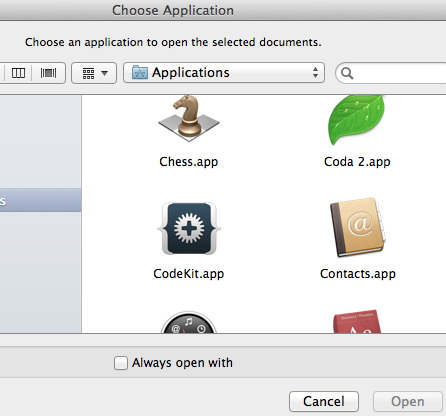Click the magnifying glass search icon

[347, 73]
